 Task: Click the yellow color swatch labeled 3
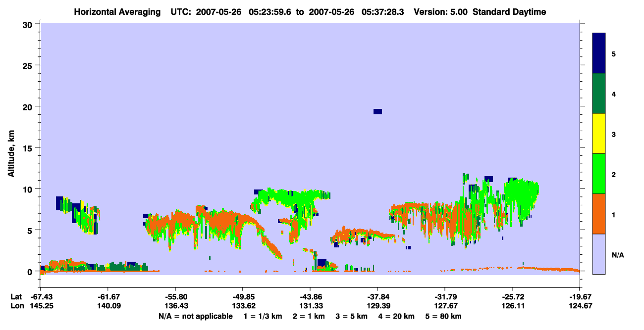coord(599,134)
